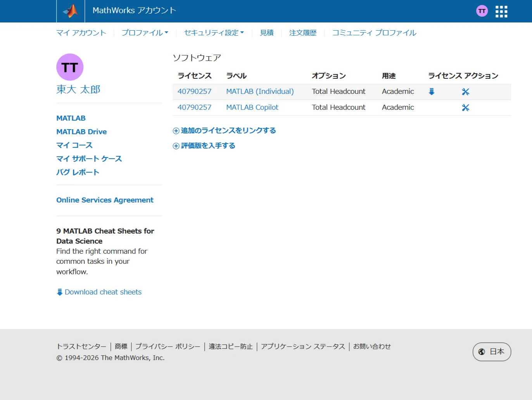Click 追加のライセンスをリンクする link
Viewport: 532px width, 400px height.
[228, 131]
